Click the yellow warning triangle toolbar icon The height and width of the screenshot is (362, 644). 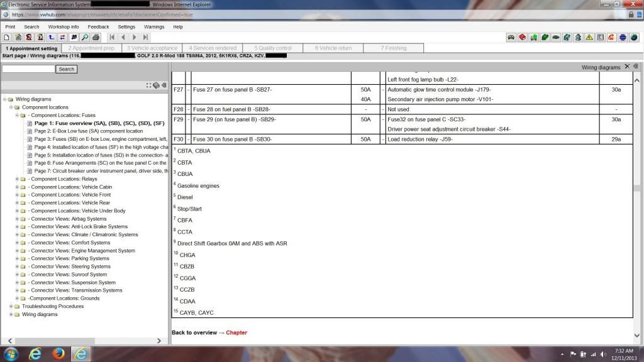589,37
